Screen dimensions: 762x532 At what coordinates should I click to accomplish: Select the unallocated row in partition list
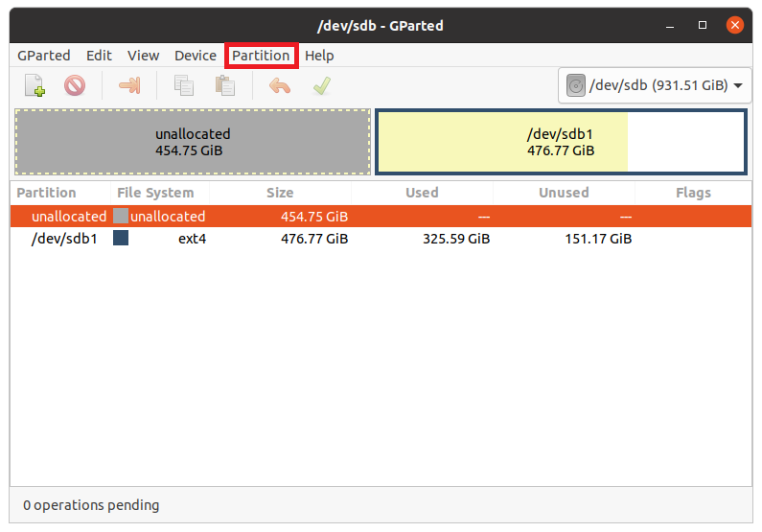(x=381, y=217)
